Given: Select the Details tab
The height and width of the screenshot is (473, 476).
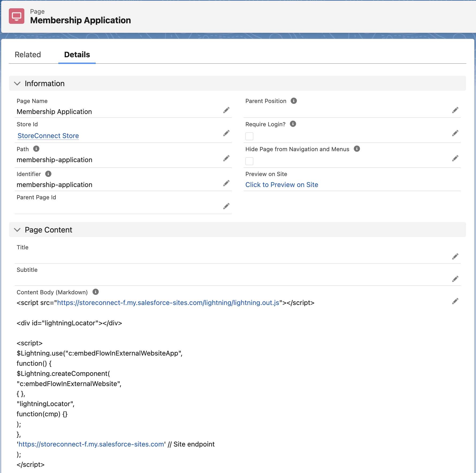Looking at the screenshot, I should (x=77, y=55).
